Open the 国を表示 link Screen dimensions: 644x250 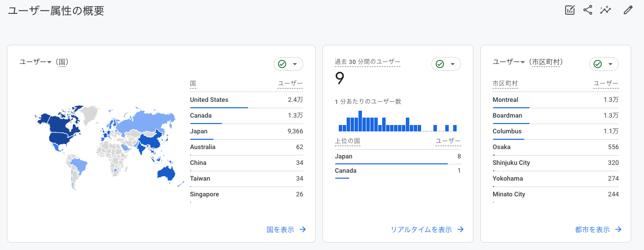click(280, 229)
